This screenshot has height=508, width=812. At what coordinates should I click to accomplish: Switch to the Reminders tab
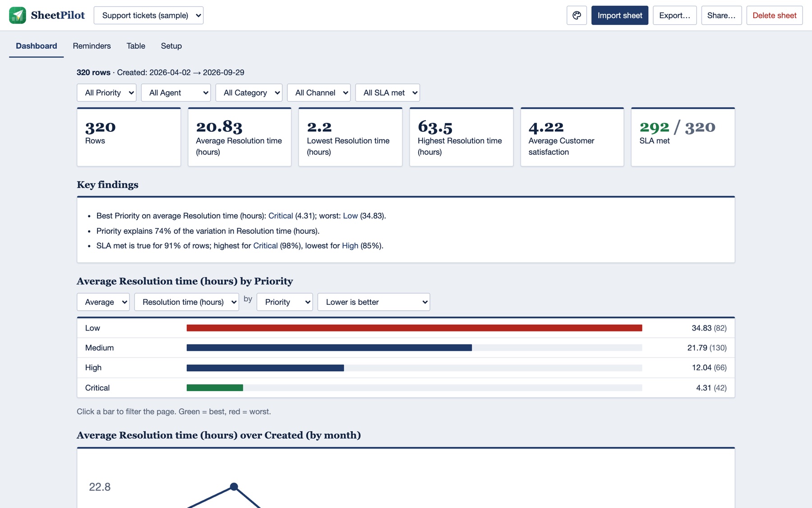click(x=92, y=46)
